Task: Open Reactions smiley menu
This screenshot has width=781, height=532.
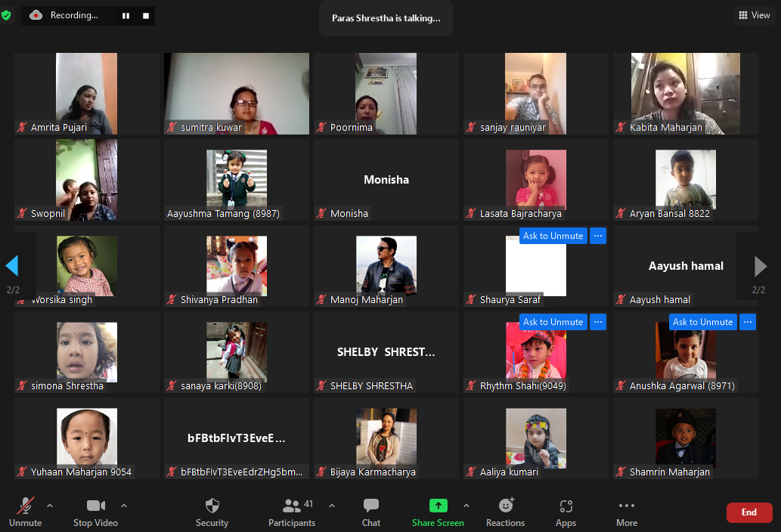Action: [x=506, y=512]
